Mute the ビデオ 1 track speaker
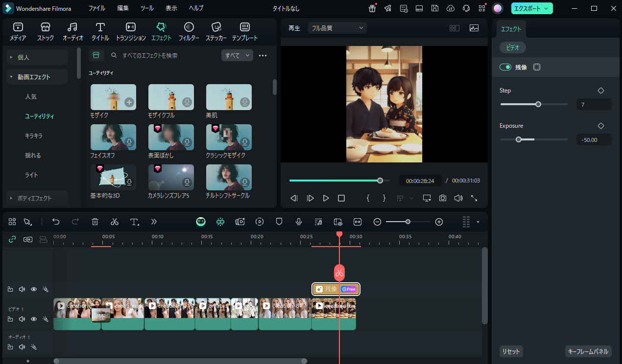This screenshot has height=364, width=622. (x=22, y=319)
